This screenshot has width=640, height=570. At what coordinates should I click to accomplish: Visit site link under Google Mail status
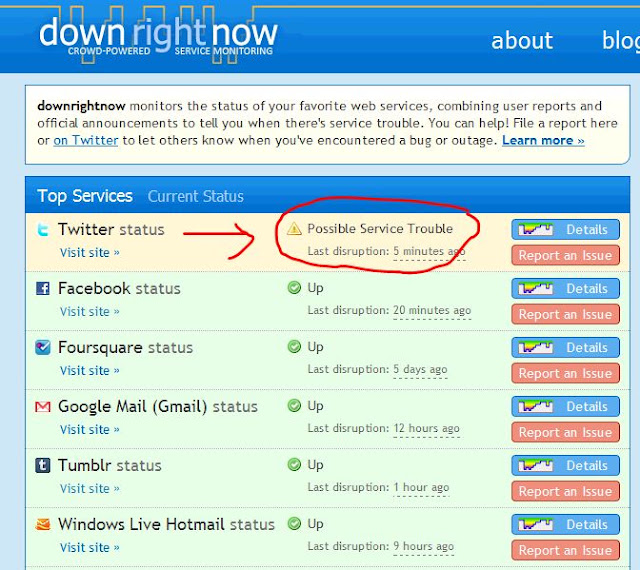click(90, 430)
